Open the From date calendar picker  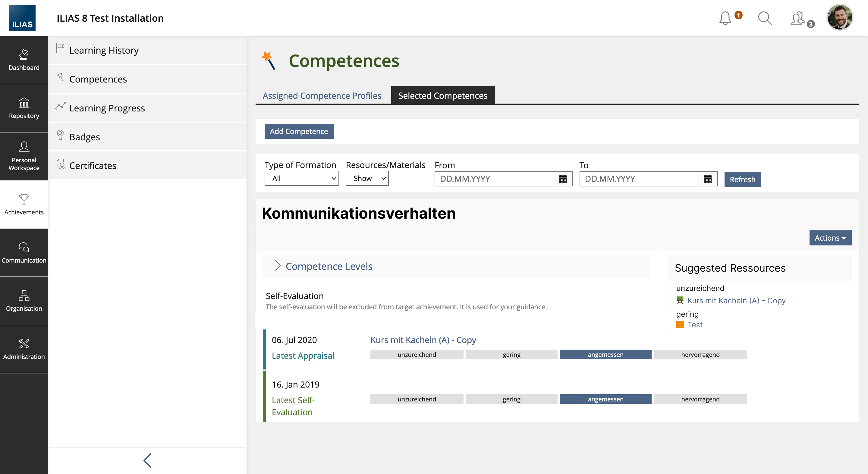point(562,179)
